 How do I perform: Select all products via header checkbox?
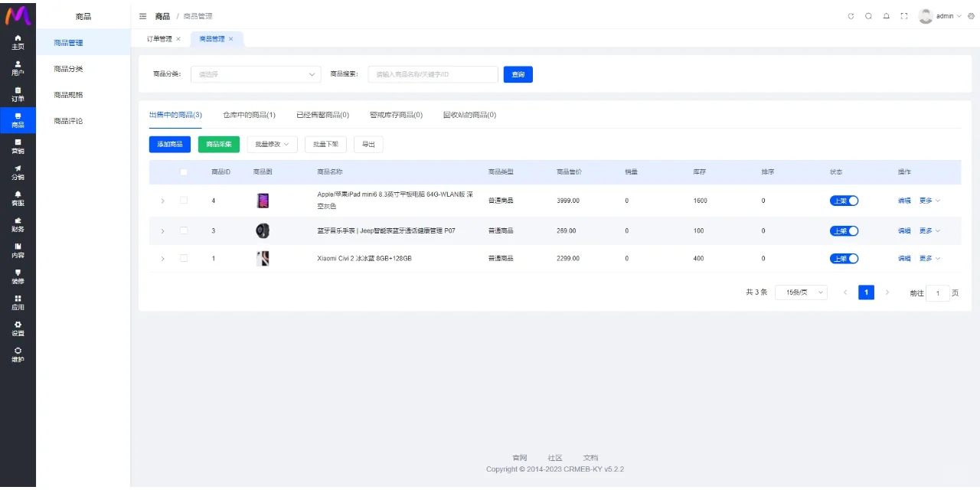(x=184, y=172)
